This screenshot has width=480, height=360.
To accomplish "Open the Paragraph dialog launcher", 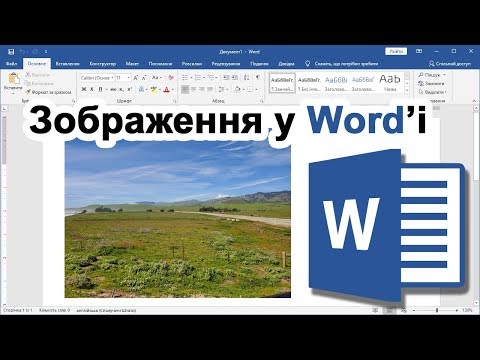I will click(x=262, y=101).
